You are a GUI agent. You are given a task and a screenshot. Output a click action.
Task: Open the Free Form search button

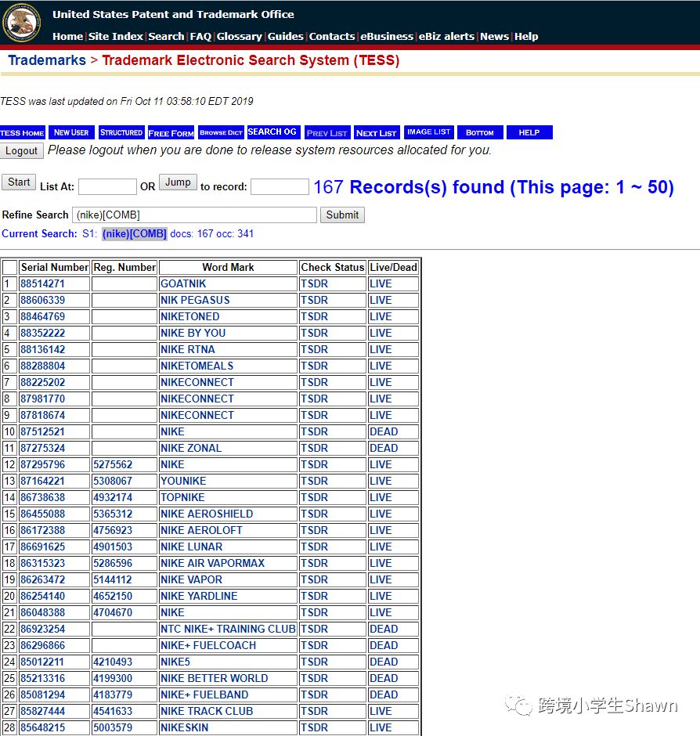coord(171,132)
